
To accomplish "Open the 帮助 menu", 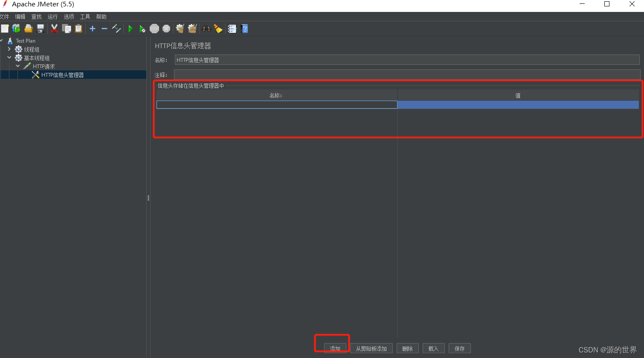I will (x=101, y=17).
